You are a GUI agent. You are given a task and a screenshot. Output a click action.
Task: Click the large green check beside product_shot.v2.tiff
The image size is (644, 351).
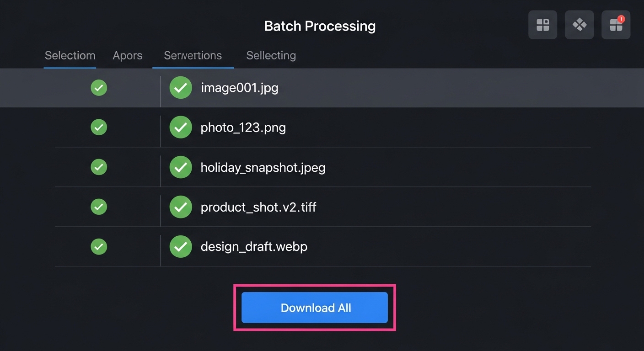tap(181, 207)
